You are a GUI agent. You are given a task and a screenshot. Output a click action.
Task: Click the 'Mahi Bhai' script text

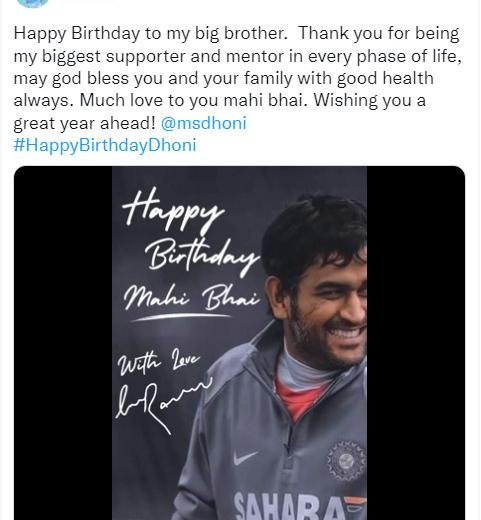tap(191, 298)
